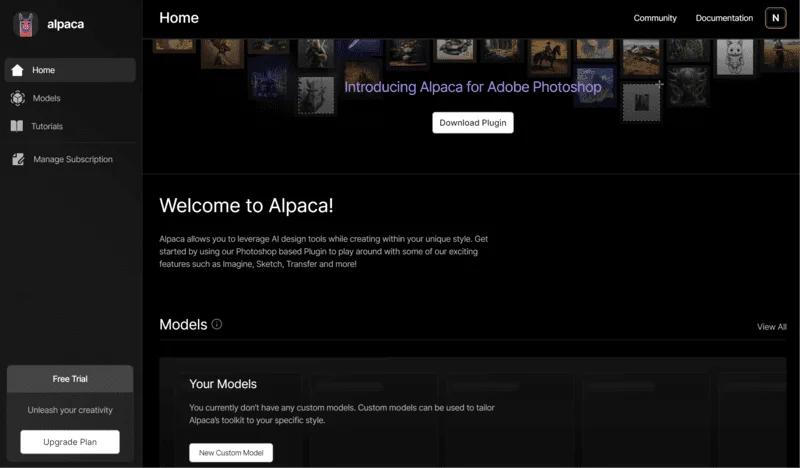Click the Tutorials book icon
This screenshot has height=468, width=800.
coord(17,126)
